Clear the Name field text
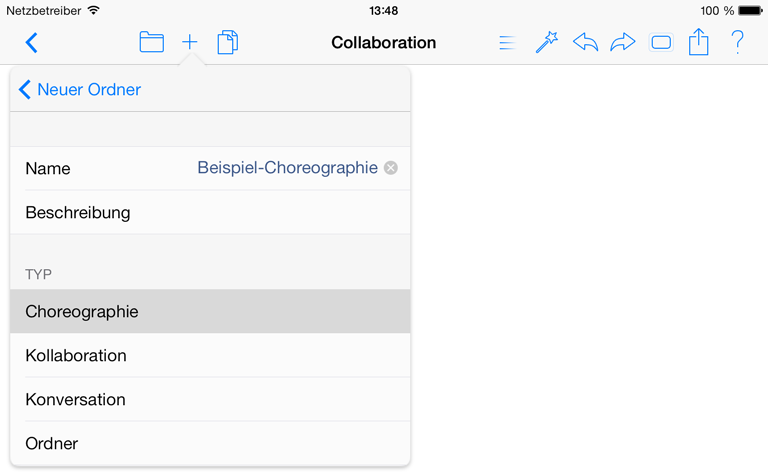Screen dimensions: 768x472 coord(390,168)
